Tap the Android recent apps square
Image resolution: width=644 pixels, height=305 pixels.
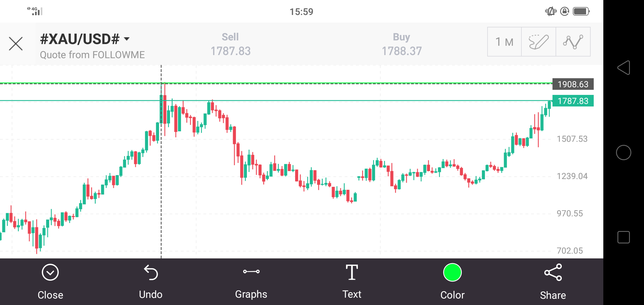624,237
